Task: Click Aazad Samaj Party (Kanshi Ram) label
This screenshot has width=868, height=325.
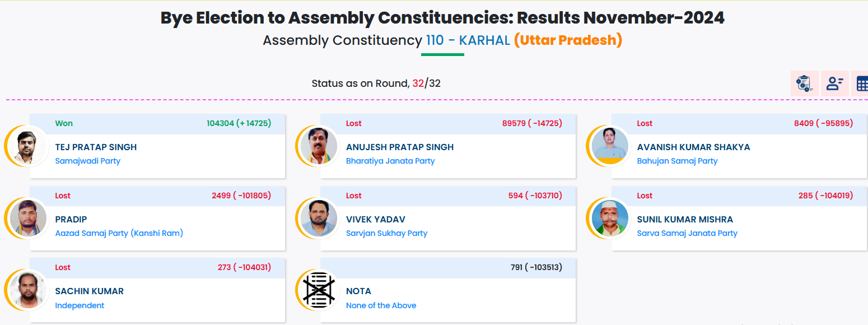Action: 119,233
